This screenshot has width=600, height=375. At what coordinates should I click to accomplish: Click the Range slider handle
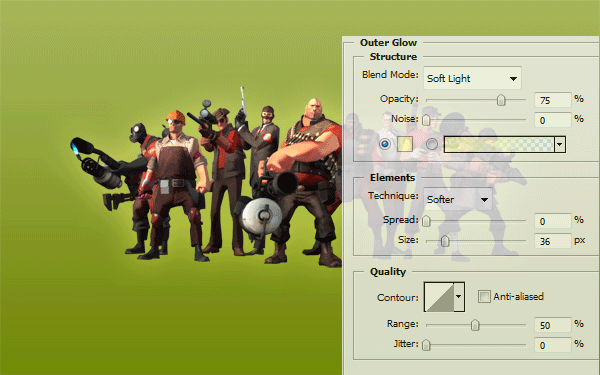coord(475,325)
